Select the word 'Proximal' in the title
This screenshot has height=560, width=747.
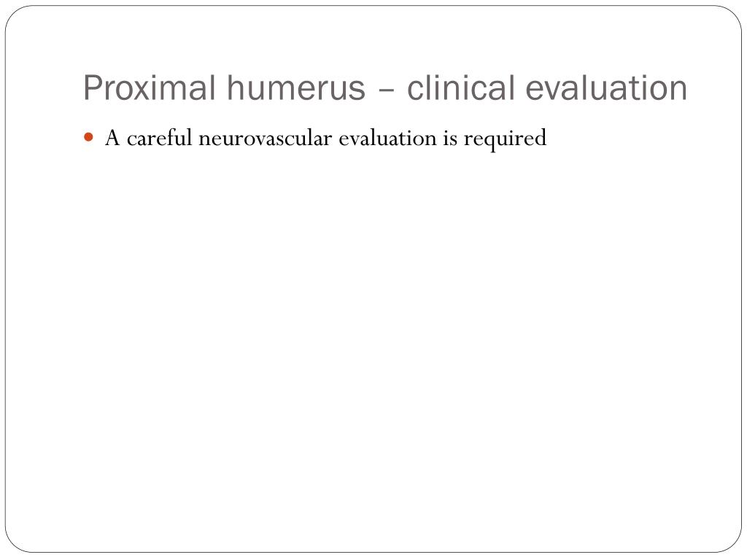pos(150,88)
